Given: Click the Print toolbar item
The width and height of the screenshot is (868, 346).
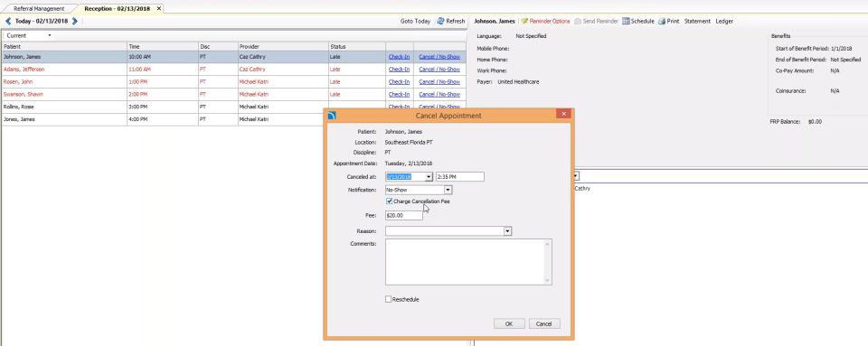Looking at the screenshot, I should coord(669,22).
